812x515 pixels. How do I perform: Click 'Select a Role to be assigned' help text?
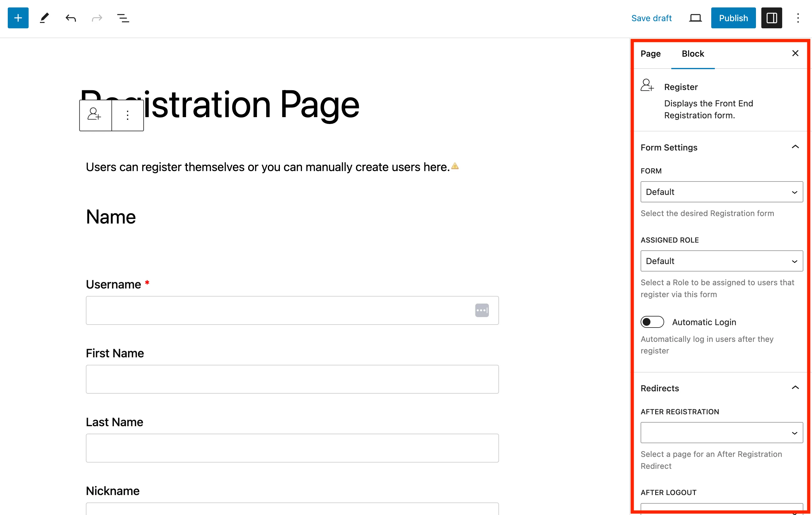(x=717, y=288)
